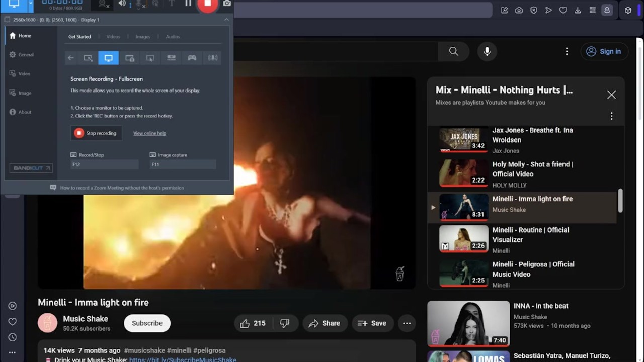Toggle the webcam overlay in Bandicam
This screenshot has height=362, width=644.
click(x=104, y=4)
